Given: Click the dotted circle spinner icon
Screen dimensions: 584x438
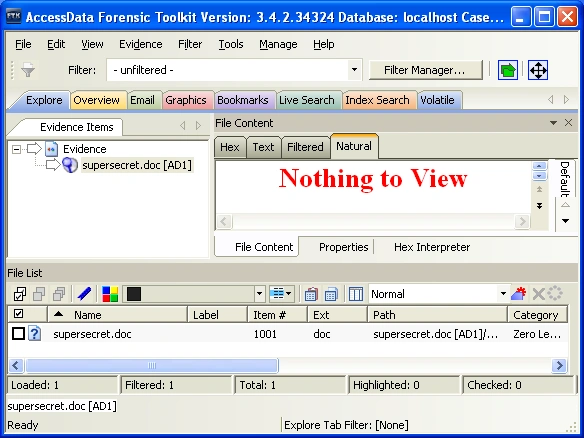Looking at the screenshot, I should [555, 293].
